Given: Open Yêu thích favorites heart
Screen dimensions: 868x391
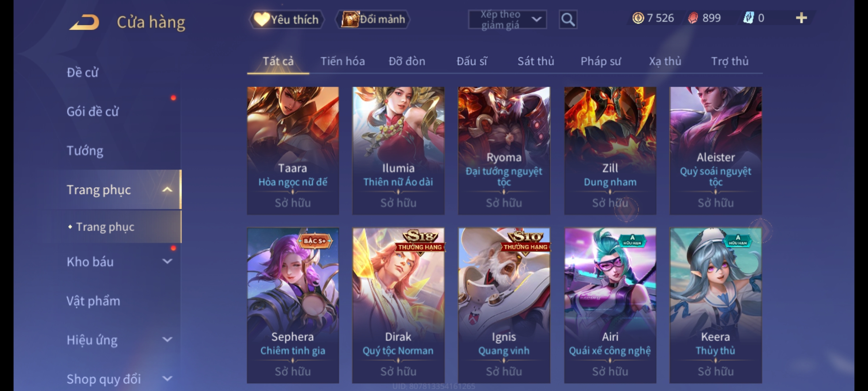Looking at the screenshot, I should [x=286, y=20].
